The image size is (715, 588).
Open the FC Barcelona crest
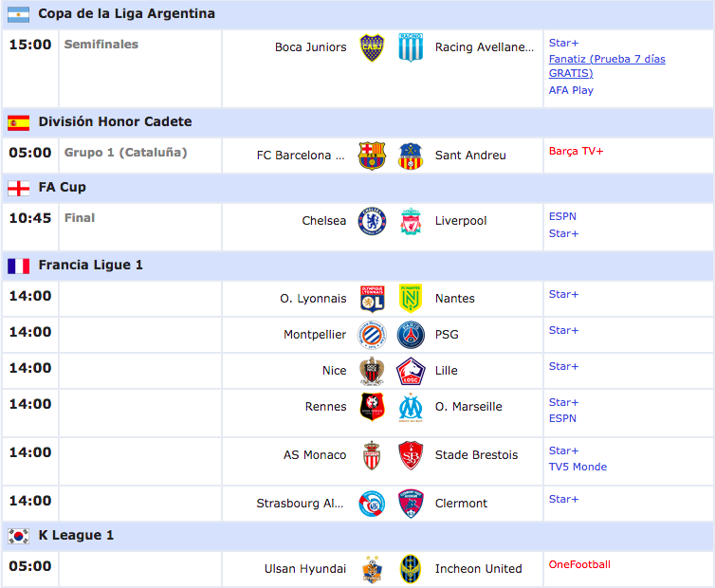click(372, 156)
